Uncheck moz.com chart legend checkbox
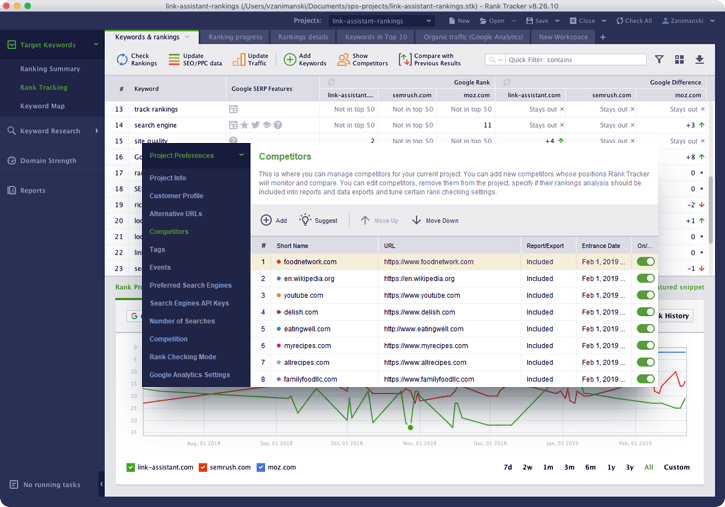This screenshot has height=507, width=725. (x=261, y=467)
